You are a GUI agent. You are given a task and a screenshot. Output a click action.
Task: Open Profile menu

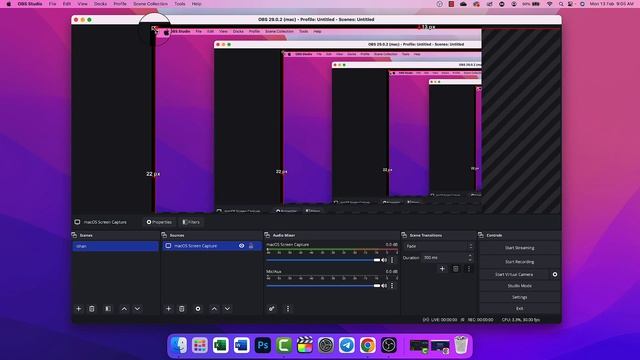point(120,4)
